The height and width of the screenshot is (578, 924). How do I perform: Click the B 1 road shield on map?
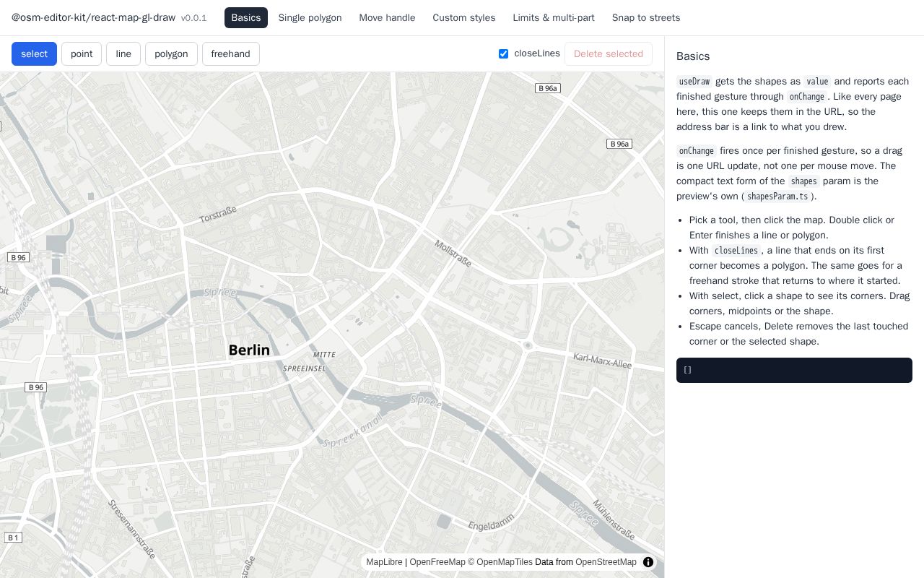(x=13, y=538)
